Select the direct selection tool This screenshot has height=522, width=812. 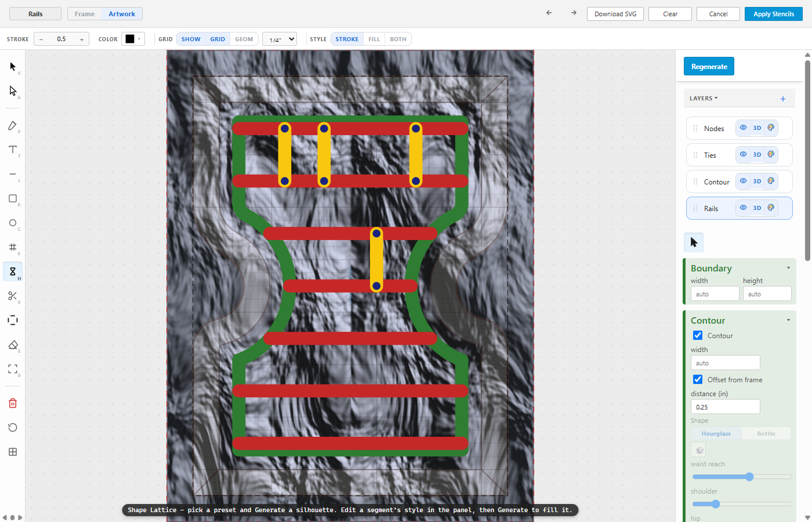[13, 91]
